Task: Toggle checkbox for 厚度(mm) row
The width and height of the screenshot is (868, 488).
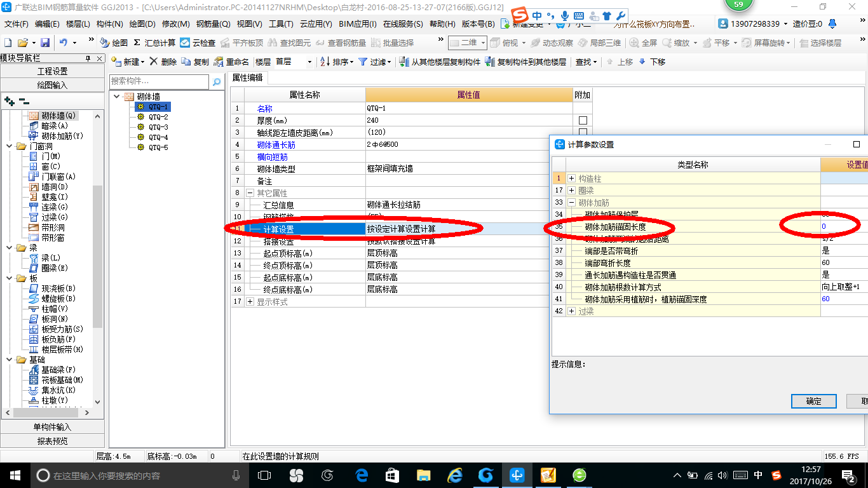Action: click(x=583, y=120)
